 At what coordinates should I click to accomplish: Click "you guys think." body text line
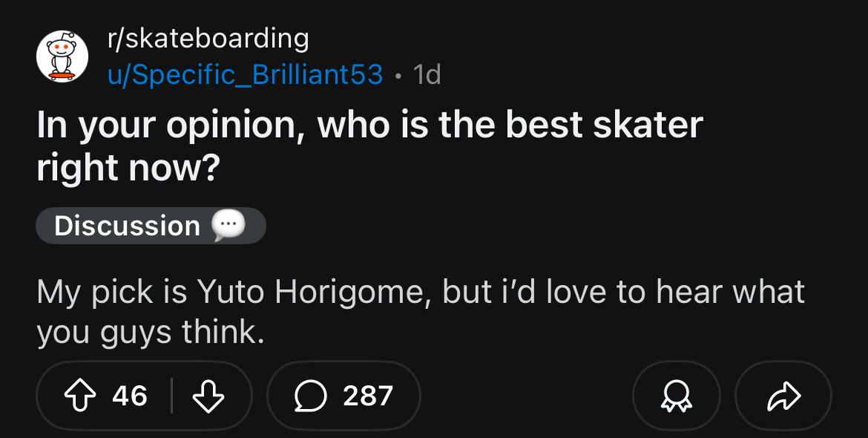[151, 333]
